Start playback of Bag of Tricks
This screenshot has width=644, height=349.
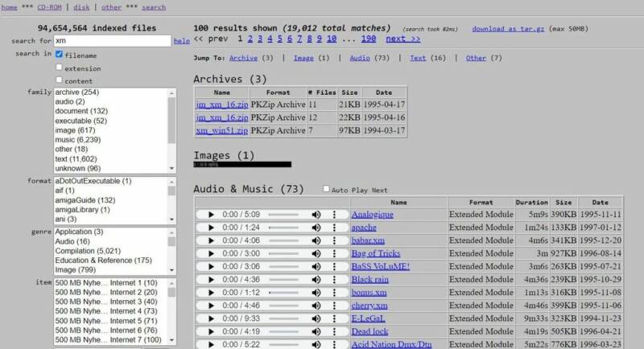click(x=211, y=253)
